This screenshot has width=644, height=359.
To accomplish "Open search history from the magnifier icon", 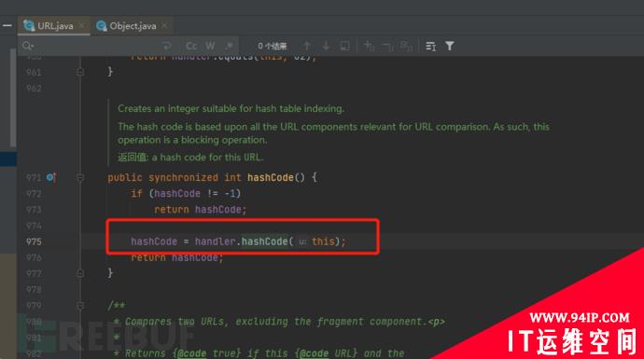I will 27,46.
